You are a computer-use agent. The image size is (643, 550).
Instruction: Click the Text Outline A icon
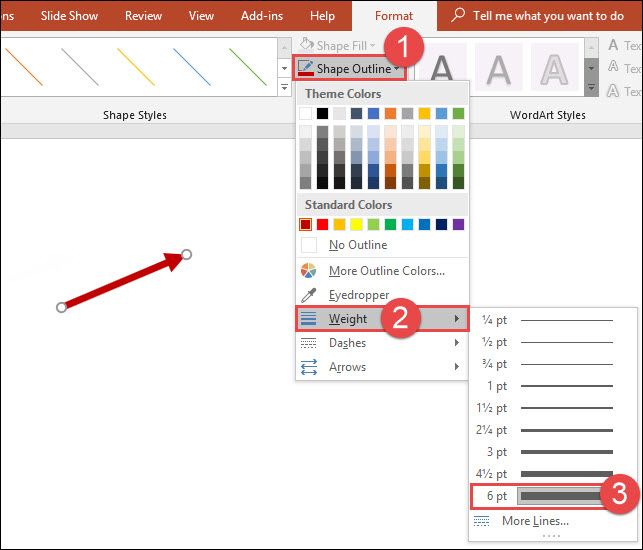(x=613, y=66)
